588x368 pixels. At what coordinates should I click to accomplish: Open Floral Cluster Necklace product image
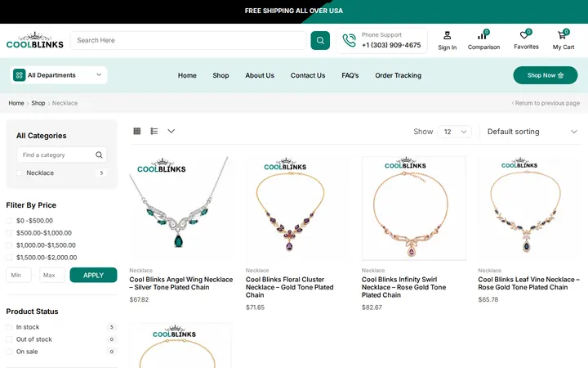(297, 209)
